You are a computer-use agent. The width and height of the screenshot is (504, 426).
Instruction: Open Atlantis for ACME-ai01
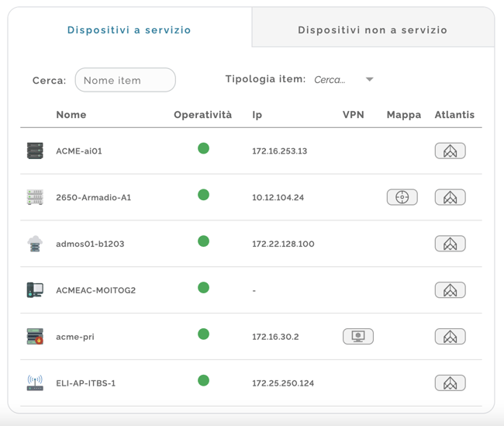(x=450, y=151)
